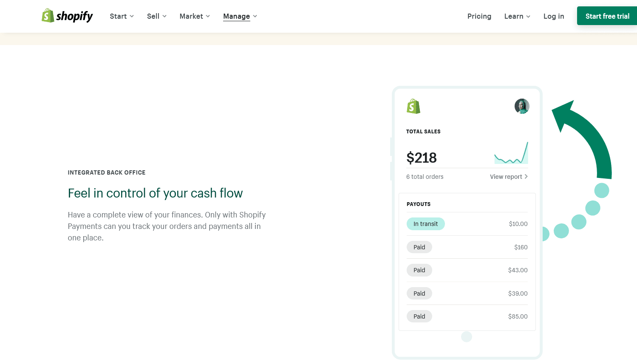The width and height of the screenshot is (637, 364).
Task: Expand the Sell dropdown menu
Action: pos(156,16)
